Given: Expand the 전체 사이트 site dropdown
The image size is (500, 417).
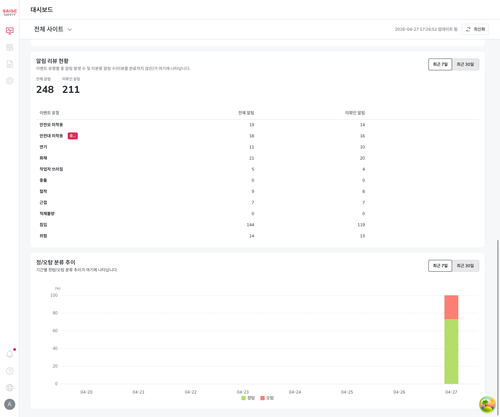Looking at the screenshot, I should tap(53, 29).
